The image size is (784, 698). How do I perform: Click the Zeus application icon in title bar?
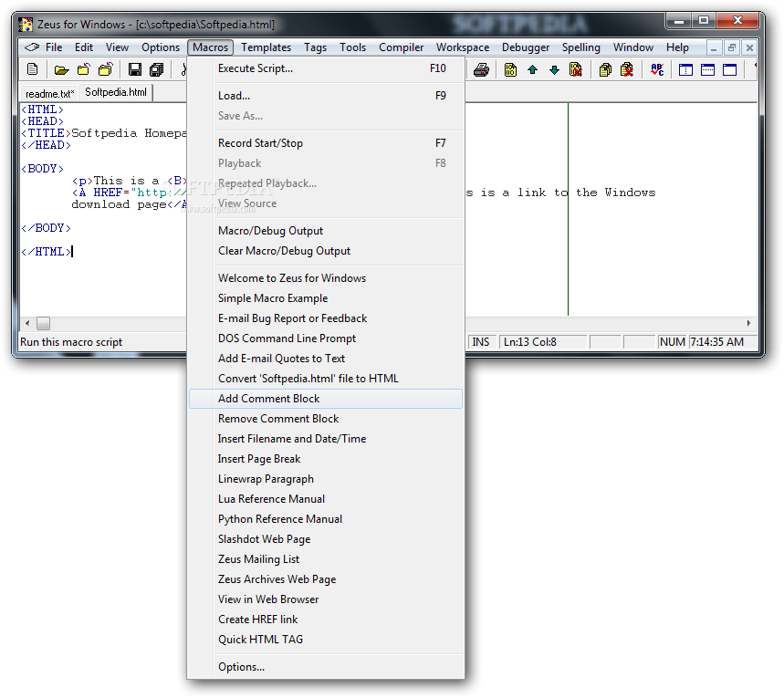[x=26, y=24]
